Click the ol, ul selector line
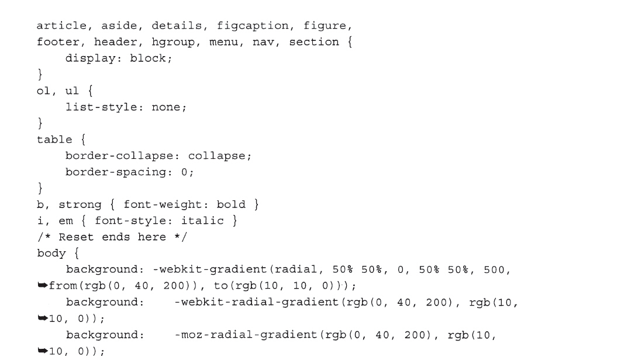The height and width of the screenshot is (364, 638). click(x=65, y=91)
